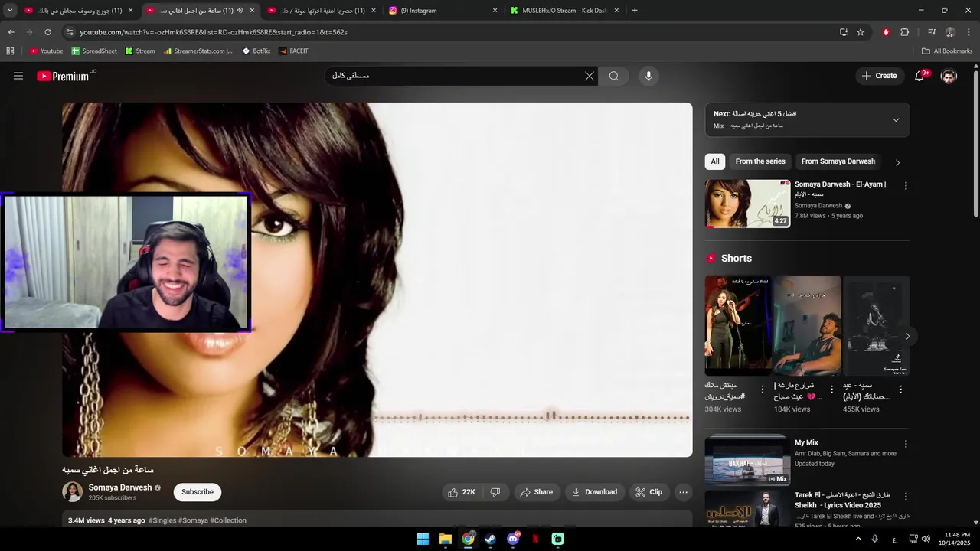Open the BotRix bookmark
Screen dimensions: 980x551
click(x=256, y=51)
